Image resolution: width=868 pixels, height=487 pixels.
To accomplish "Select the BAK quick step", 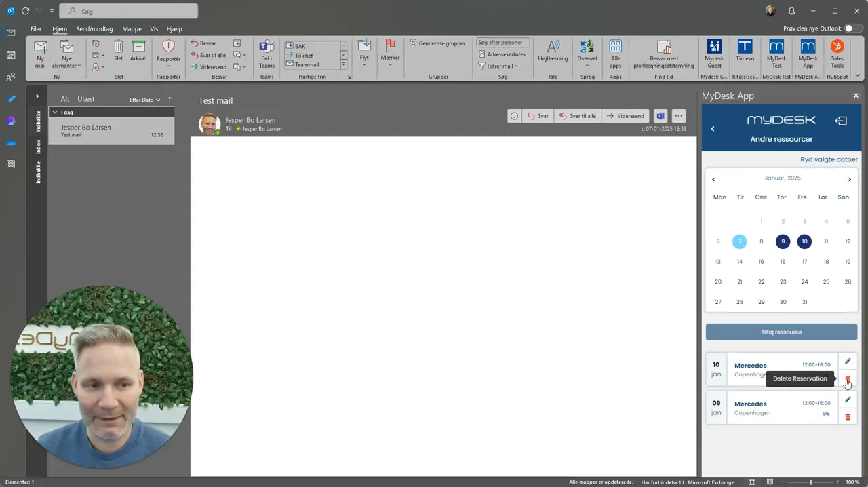I will [311, 46].
